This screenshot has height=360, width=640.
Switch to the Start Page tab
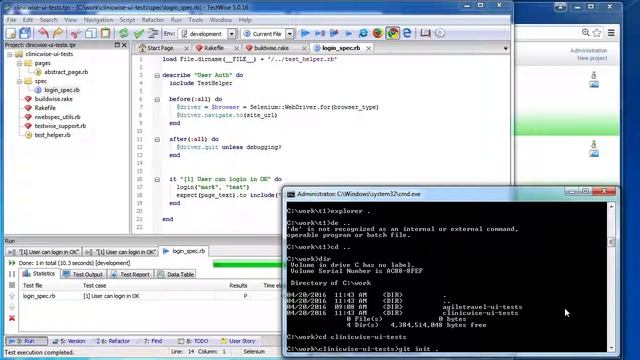(160, 48)
